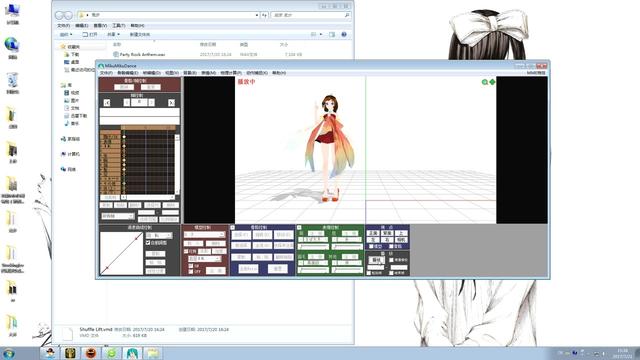640x360 pixels.
Task: Adjust the eye expression slider in facial panel
Action: pos(313,247)
